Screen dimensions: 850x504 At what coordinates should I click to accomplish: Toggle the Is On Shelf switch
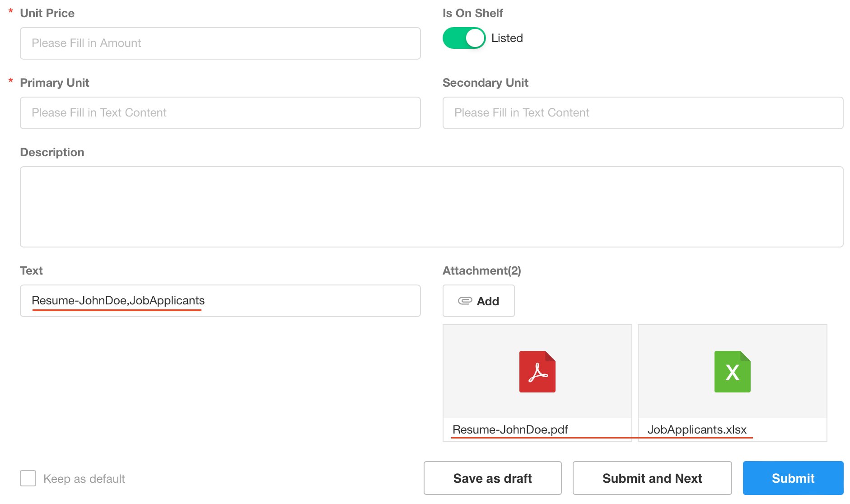[x=464, y=38]
